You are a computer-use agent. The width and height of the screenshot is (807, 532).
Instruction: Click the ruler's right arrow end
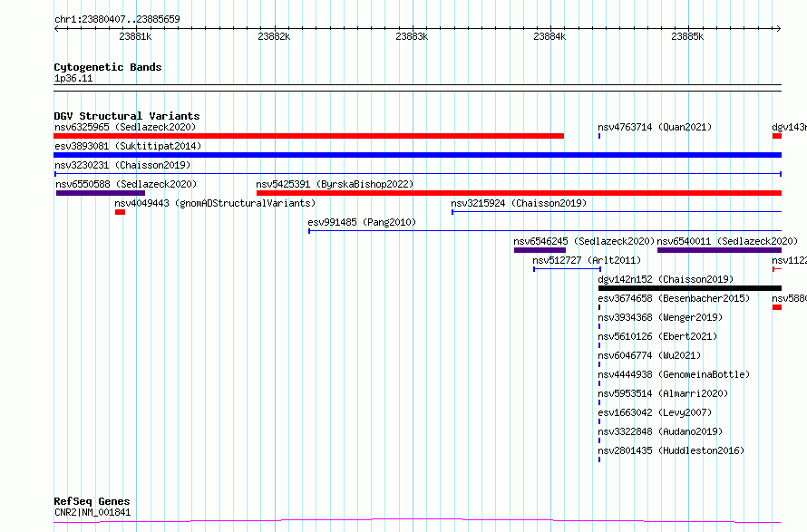click(779, 28)
